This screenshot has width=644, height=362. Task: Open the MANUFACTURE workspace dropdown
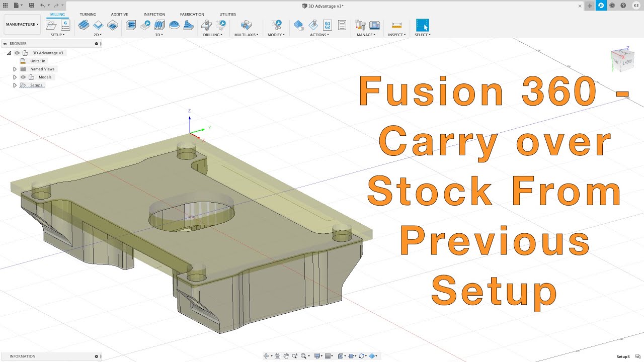22,24
